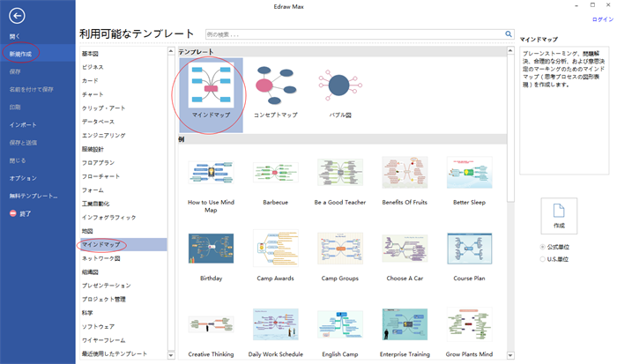Screen dimensions: 617x364
Task: Select ソフトウェア category
Action: pos(99,326)
